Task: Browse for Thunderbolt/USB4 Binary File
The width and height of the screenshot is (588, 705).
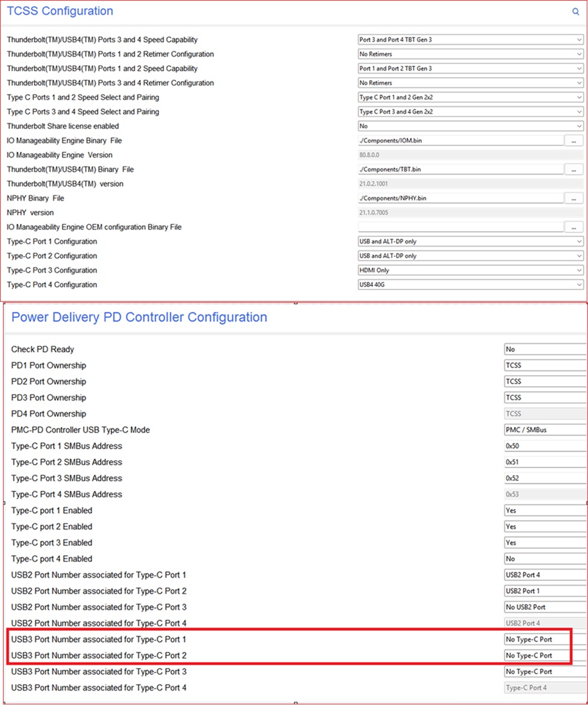Action: pyautogui.click(x=574, y=170)
